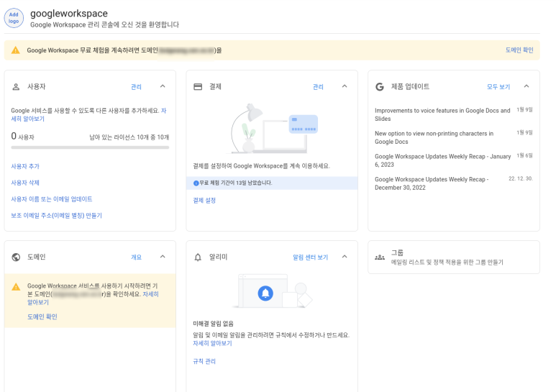This screenshot has height=392, width=556.
Task: Collapse the 사용자 card
Action: click(163, 86)
